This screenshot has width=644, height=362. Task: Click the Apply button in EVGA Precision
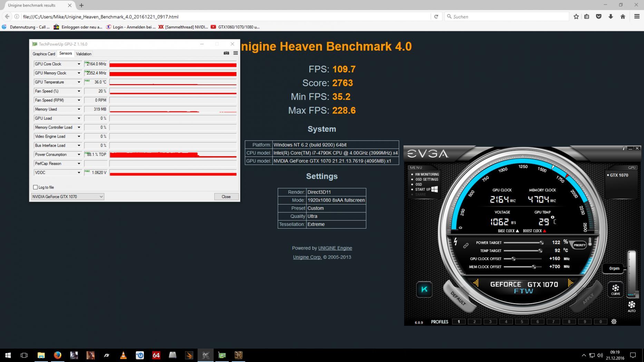[x=588, y=299]
